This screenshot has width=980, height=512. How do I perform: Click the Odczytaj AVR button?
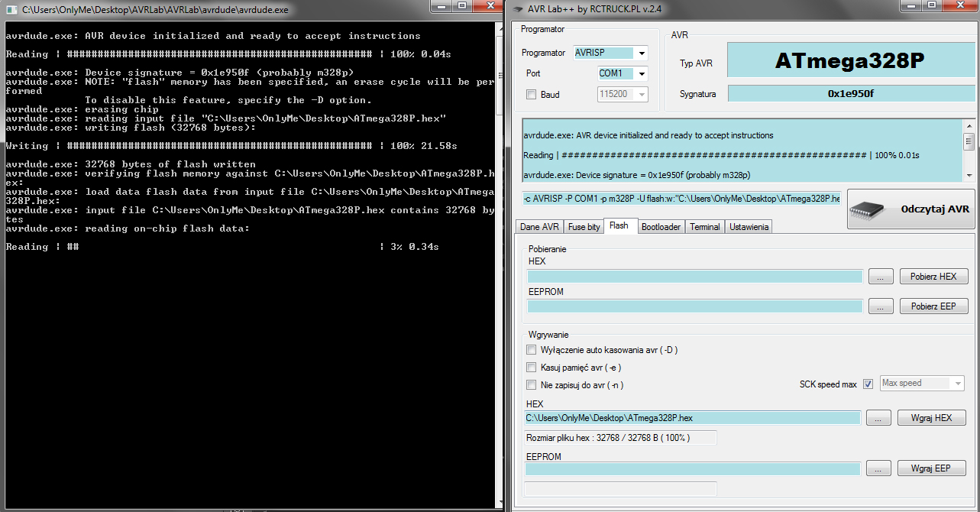[911, 209]
